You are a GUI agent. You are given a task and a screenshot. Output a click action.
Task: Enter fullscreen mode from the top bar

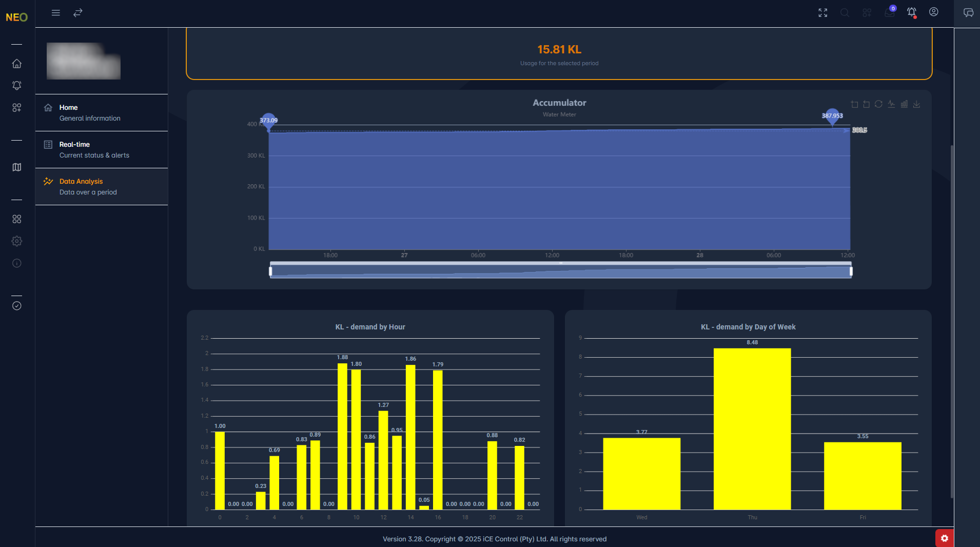click(x=822, y=13)
